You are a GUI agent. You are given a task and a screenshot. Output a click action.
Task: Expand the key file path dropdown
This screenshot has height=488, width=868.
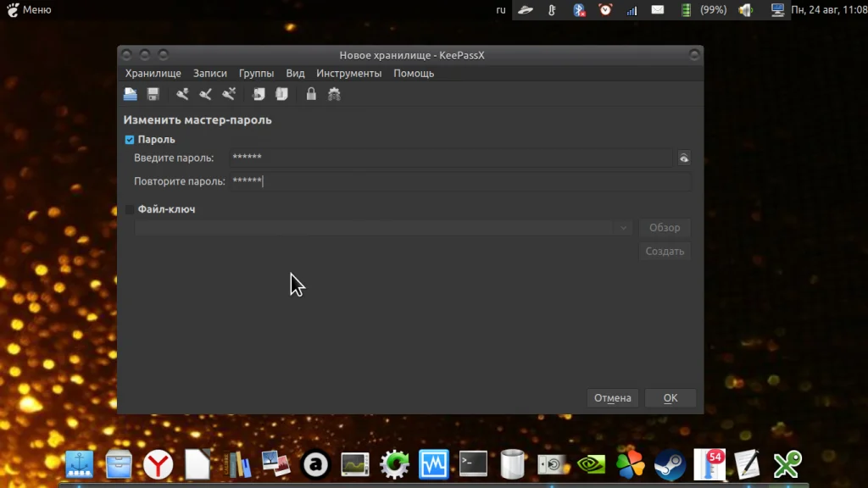(624, 228)
